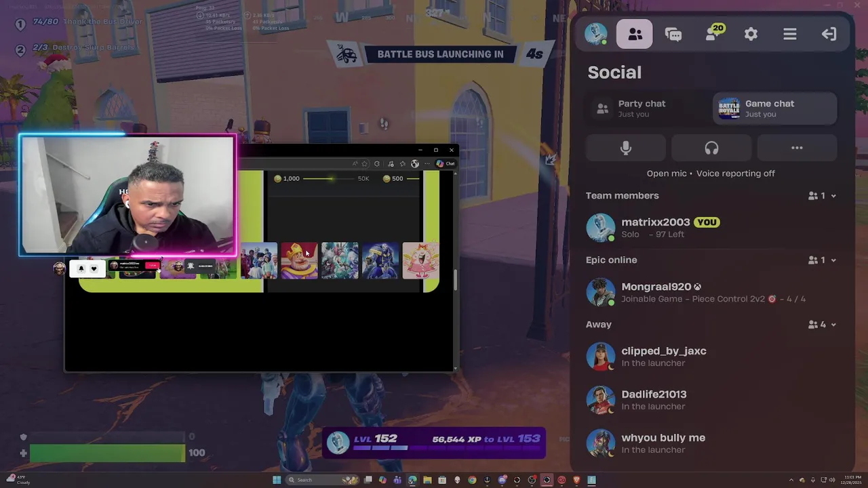The height and width of the screenshot is (488, 868).
Task: Click the green health bar
Action: tap(107, 453)
